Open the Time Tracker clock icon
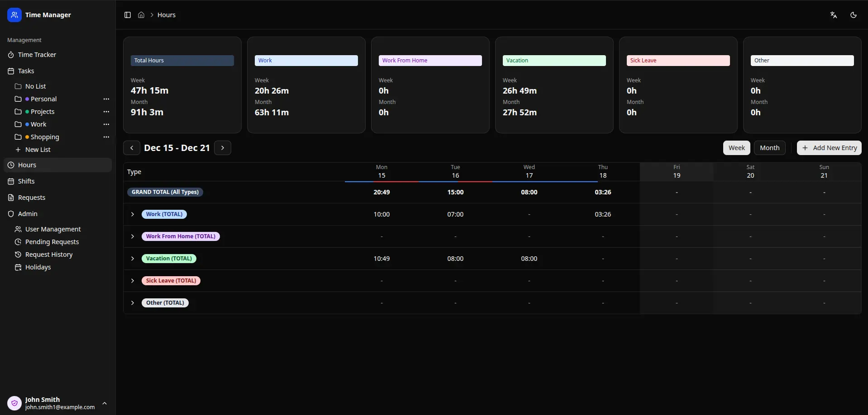The width and height of the screenshot is (868, 415). point(10,55)
